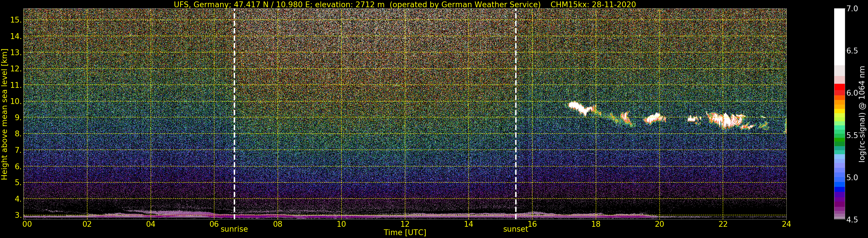Screen dimensions: 868x238
Task: Click the '12' time axis tick label
Action: coord(405,224)
